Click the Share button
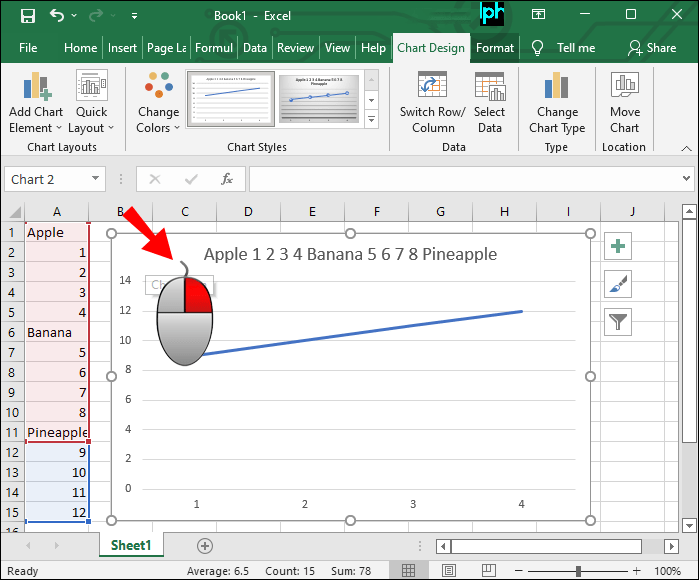The height and width of the screenshot is (580, 699). [651, 47]
